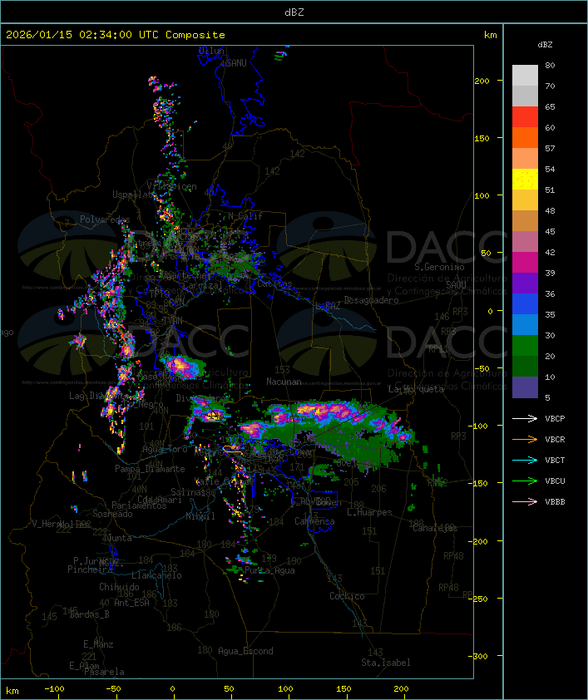Click the 'E_Manz' map label
588x700 pixels.
click(x=98, y=644)
